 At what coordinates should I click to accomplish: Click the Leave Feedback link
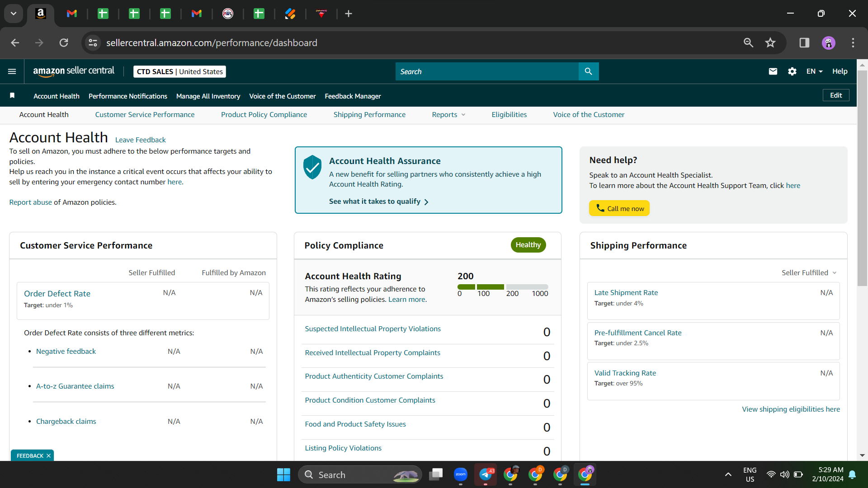[140, 140]
